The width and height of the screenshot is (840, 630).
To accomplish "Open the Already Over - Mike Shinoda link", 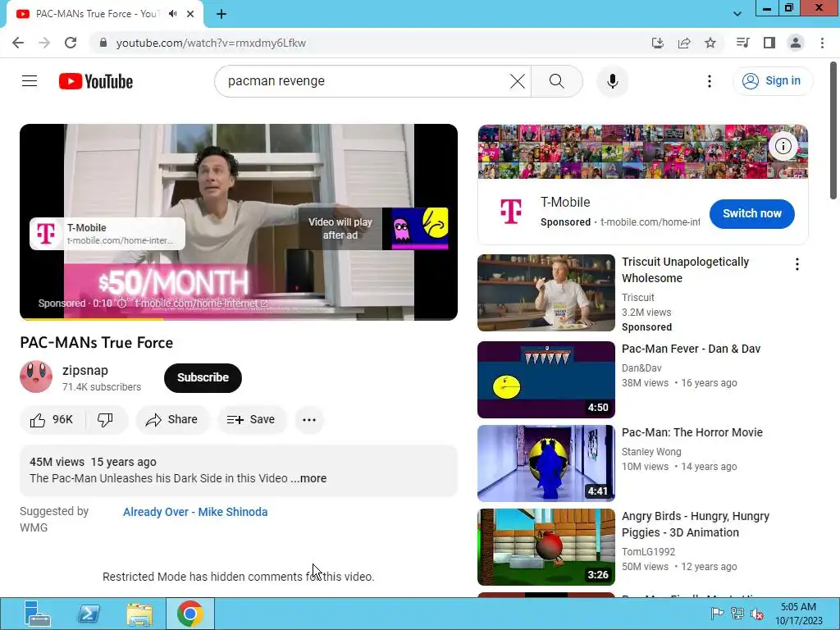I will coord(195,512).
